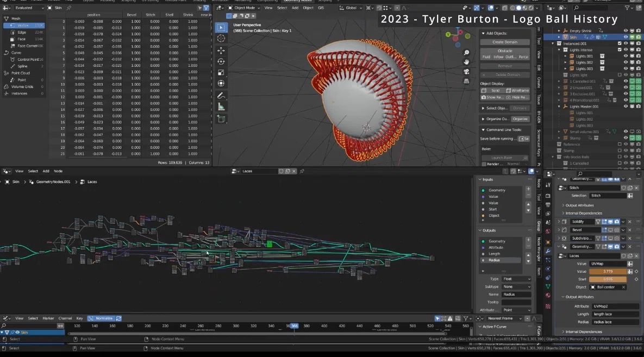Screen dimensions: 644x357
Task: Activate the Move tool
Action: (221, 51)
